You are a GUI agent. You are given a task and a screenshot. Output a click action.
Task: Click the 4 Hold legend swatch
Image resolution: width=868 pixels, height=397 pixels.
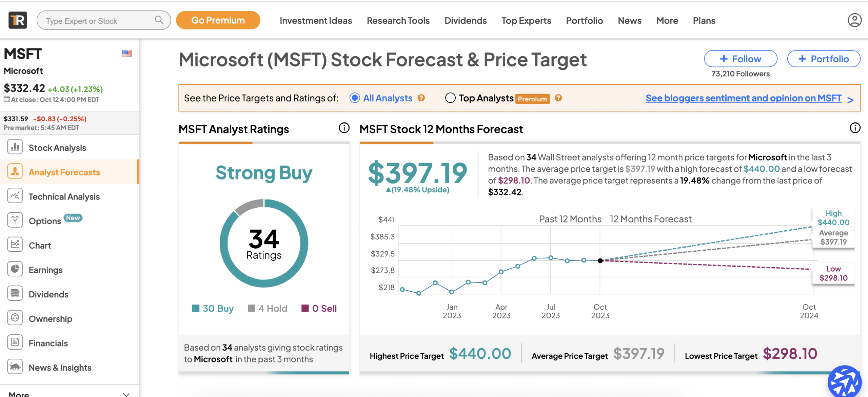(x=251, y=308)
